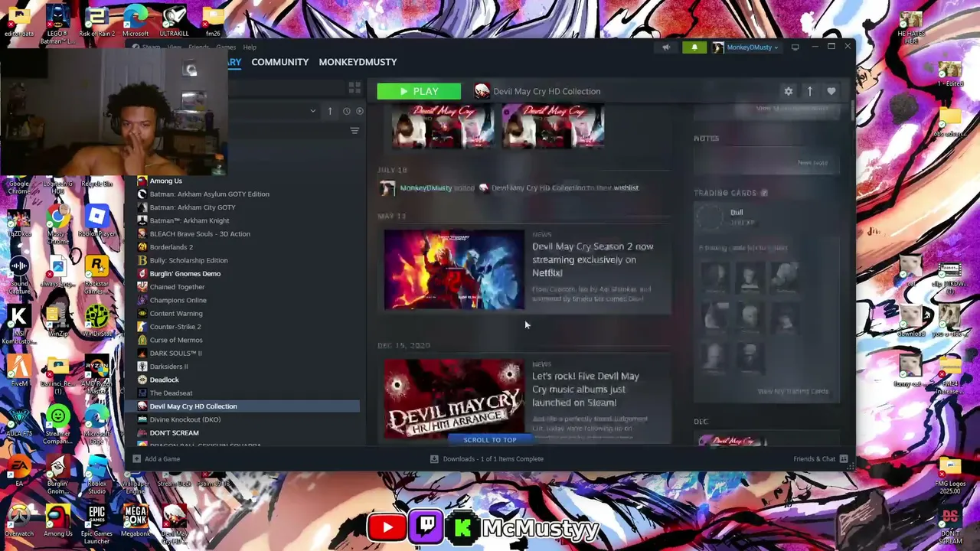Click the sort ascending arrow in library filters

(330, 111)
